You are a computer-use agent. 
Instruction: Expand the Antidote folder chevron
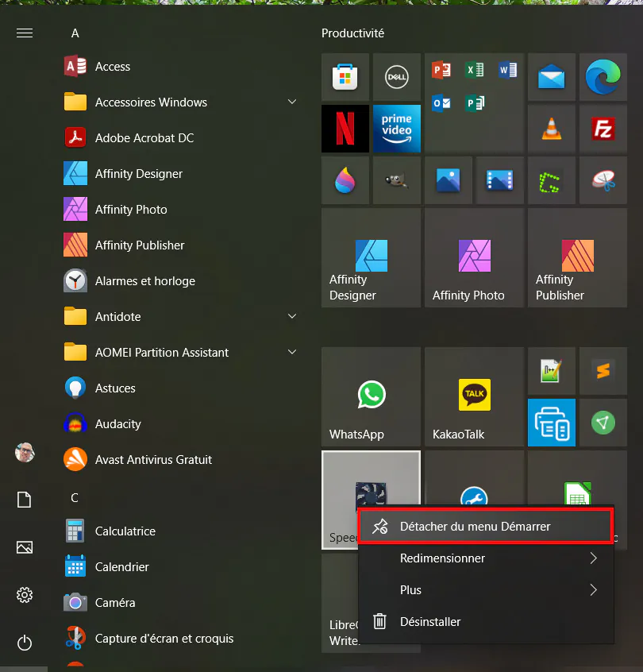292,316
